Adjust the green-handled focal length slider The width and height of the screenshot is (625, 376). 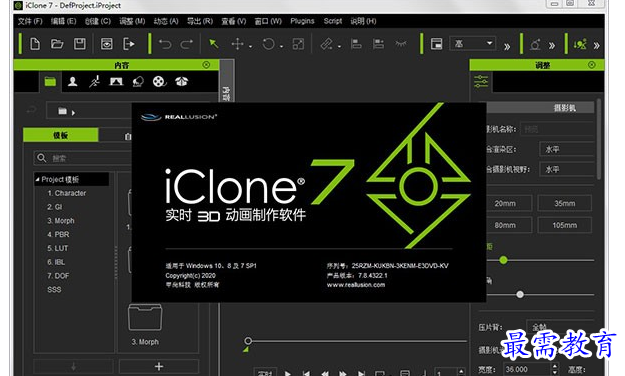[503, 260]
